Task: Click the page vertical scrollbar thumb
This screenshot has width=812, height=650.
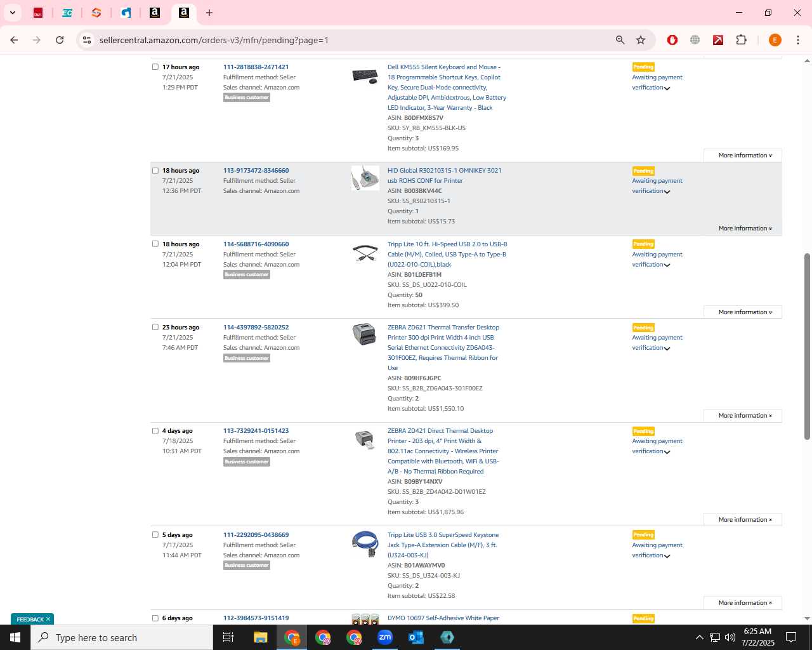Action: pyautogui.click(x=807, y=346)
